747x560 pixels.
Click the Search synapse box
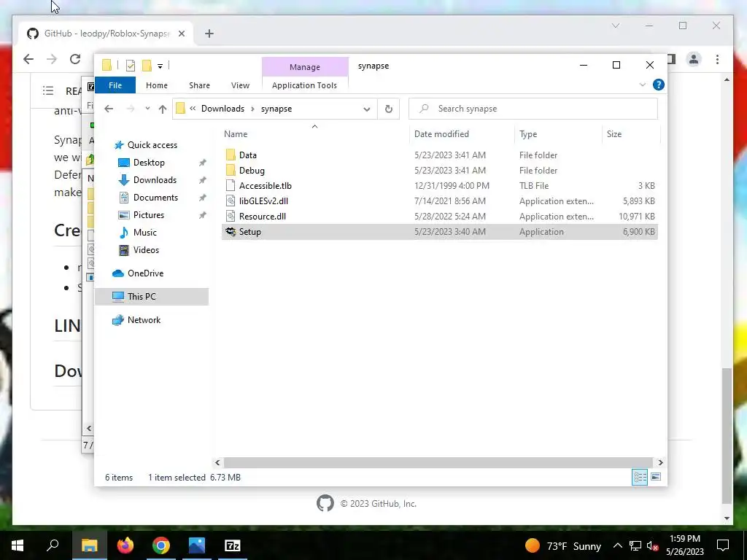[533, 109]
